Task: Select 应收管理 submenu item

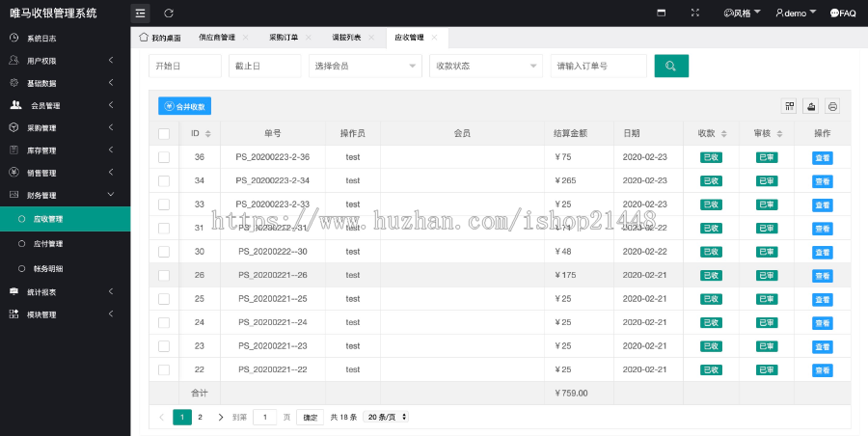Action: tap(66, 219)
